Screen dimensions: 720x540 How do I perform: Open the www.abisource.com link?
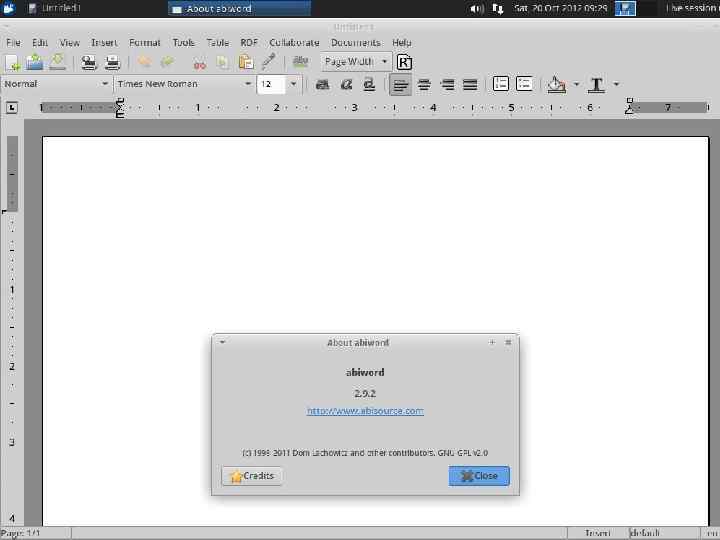pyautogui.click(x=366, y=411)
